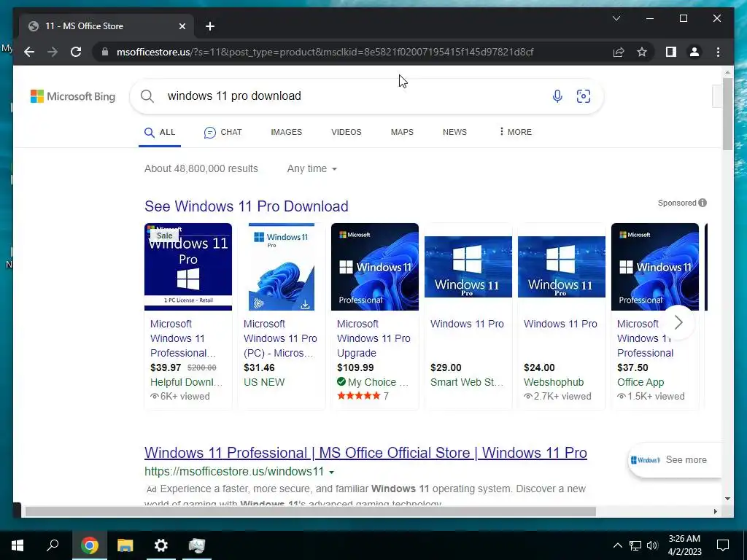Open the Windows Start menu
Screen dimensions: 747x560
pos(18,545)
